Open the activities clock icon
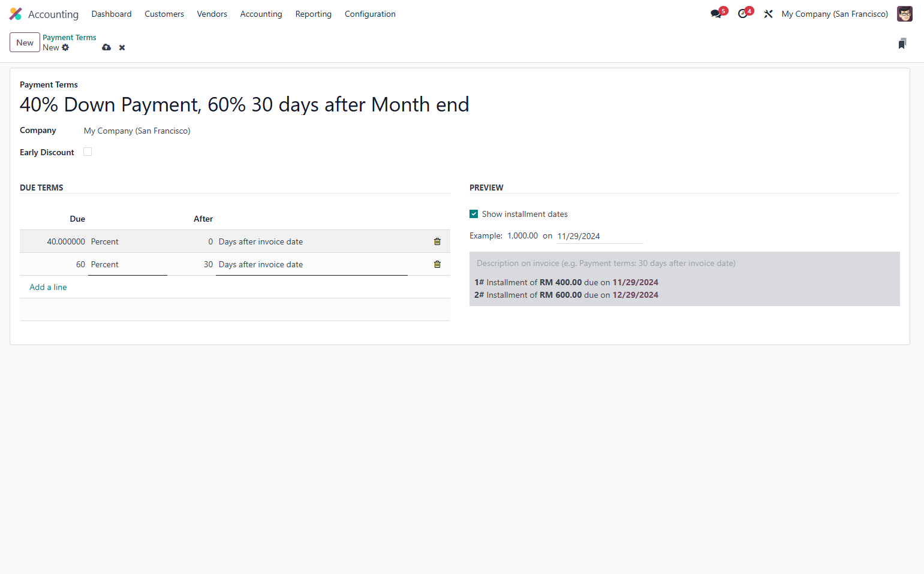 (x=742, y=14)
